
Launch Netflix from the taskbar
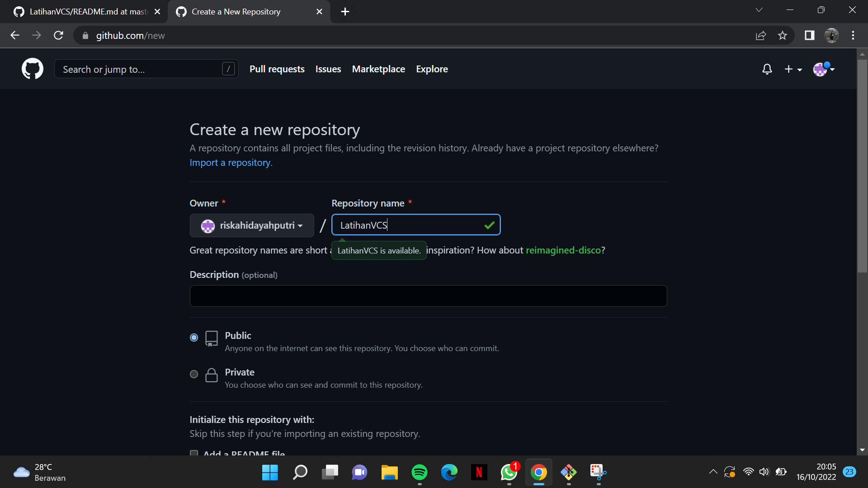point(479,472)
